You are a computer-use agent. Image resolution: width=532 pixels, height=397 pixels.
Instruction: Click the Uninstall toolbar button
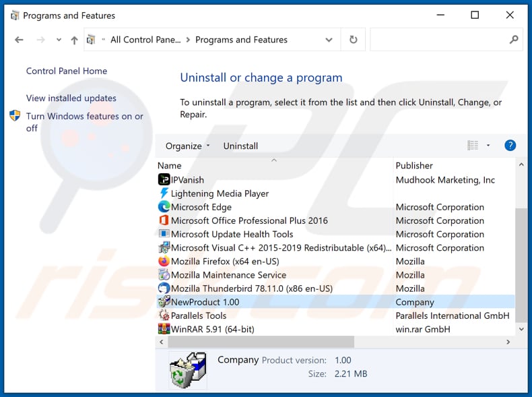pos(240,146)
